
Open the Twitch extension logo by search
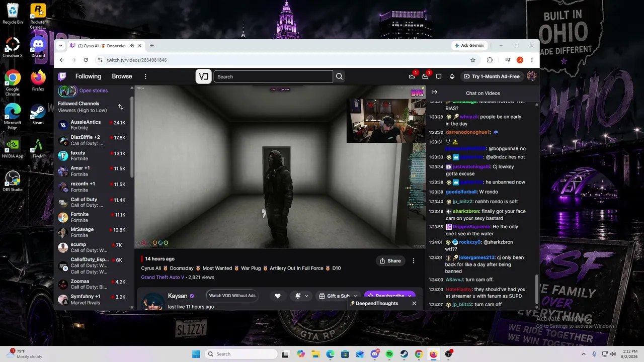point(203,76)
